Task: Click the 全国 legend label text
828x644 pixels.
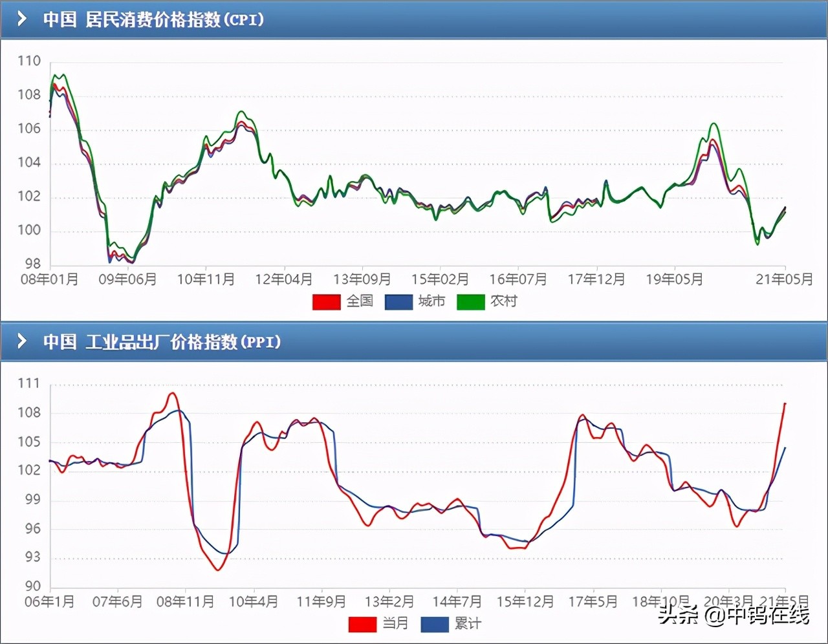Action: click(x=360, y=301)
